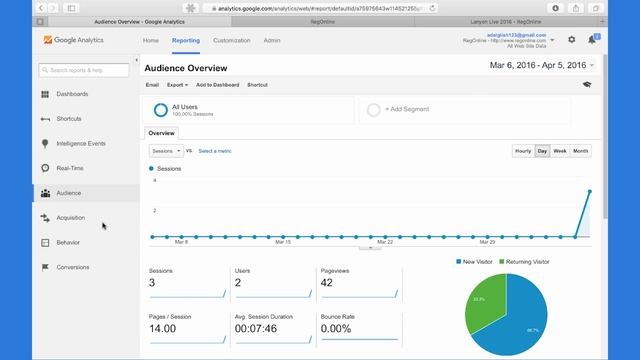Select the Overview tab

pyautogui.click(x=161, y=133)
